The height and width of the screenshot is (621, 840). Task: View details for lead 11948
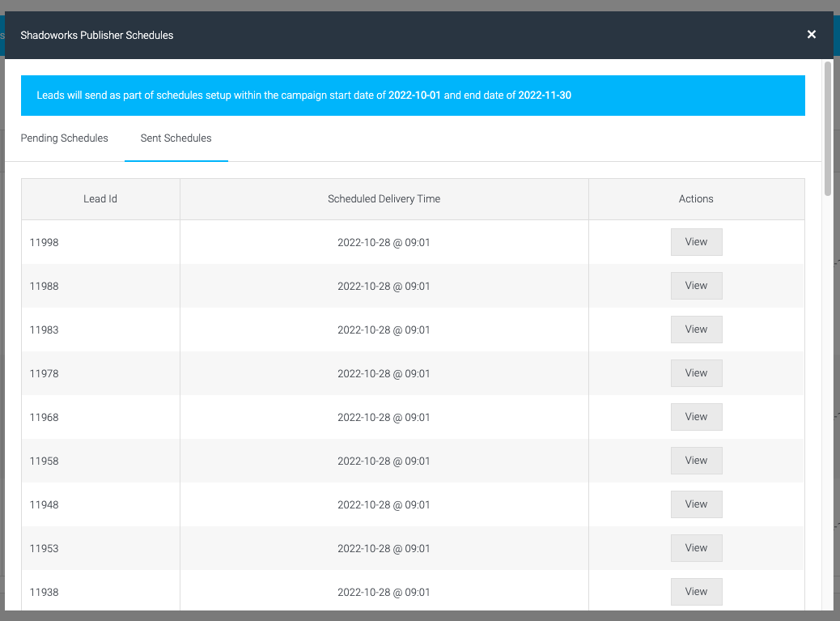tap(696, 504)
